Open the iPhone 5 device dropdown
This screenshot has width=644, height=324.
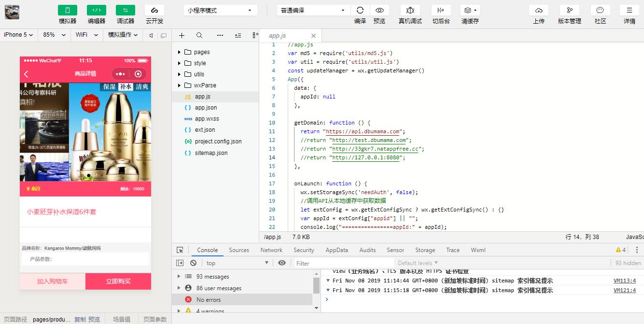click(x=18, y=35)
